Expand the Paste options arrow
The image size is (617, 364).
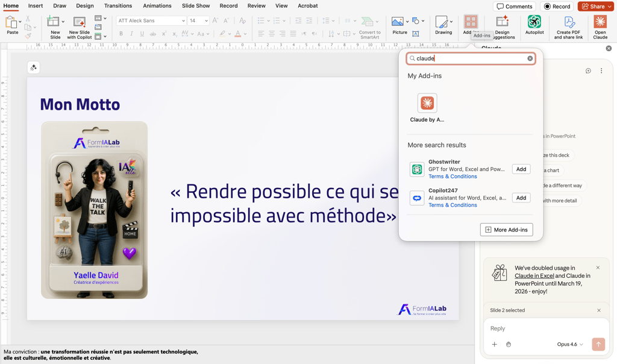pyautogui.click(x=20, y=22)
